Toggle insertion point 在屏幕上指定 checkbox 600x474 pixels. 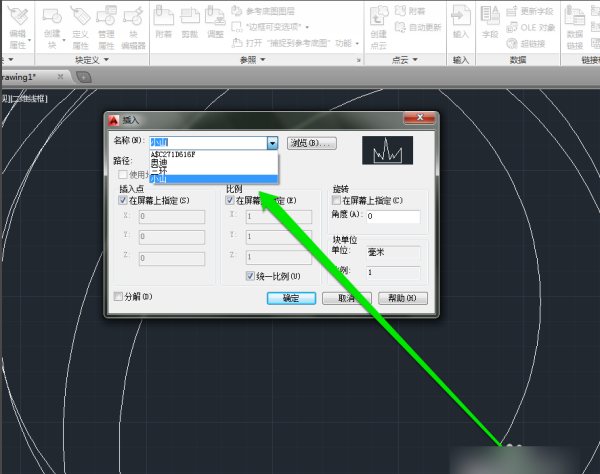[x=123, y=200]
